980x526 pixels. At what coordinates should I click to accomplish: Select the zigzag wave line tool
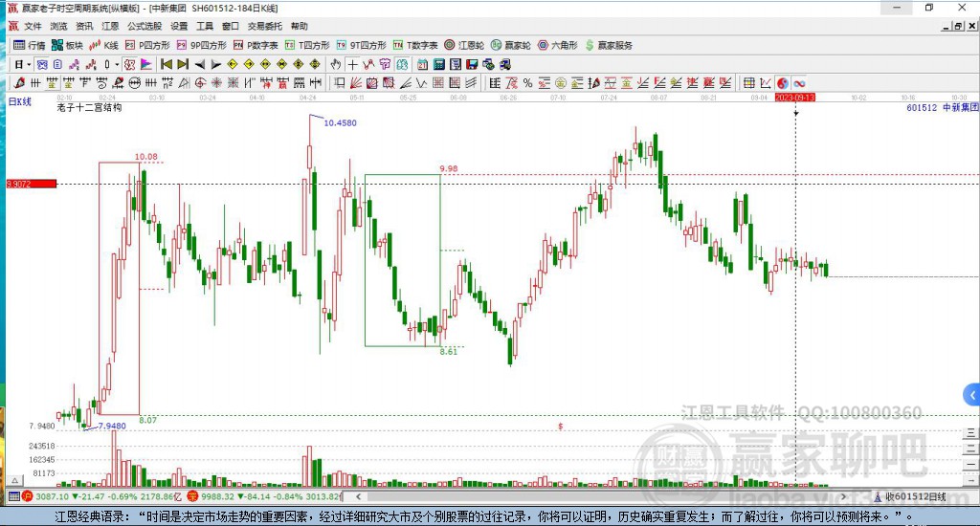(x=422, y=82)
